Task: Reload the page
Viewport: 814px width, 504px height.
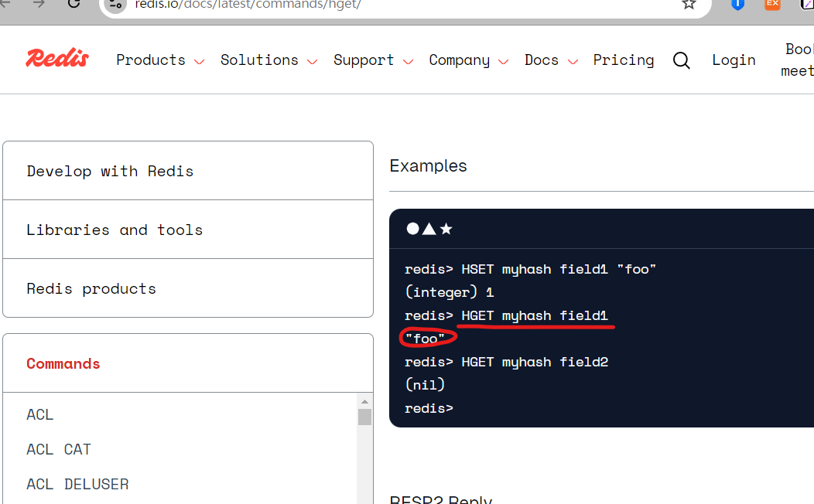Action: pyautogui.click(x=74, y=3)
